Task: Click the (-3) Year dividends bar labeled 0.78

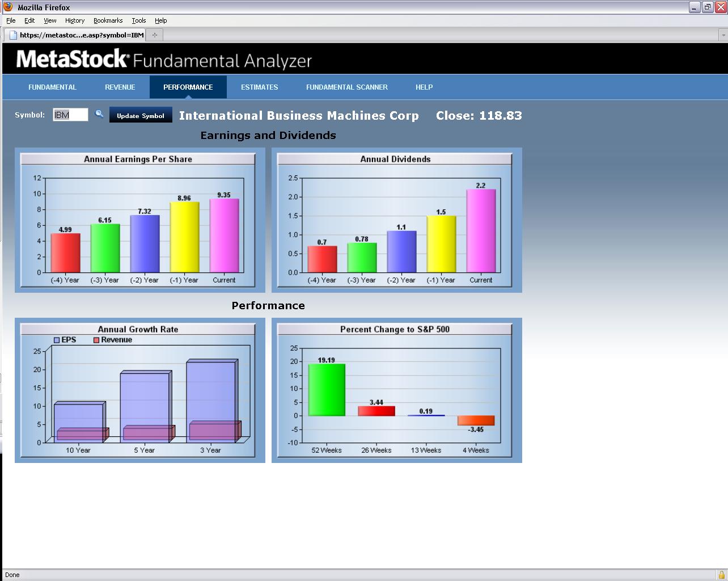Action: (x=362, y=258)
